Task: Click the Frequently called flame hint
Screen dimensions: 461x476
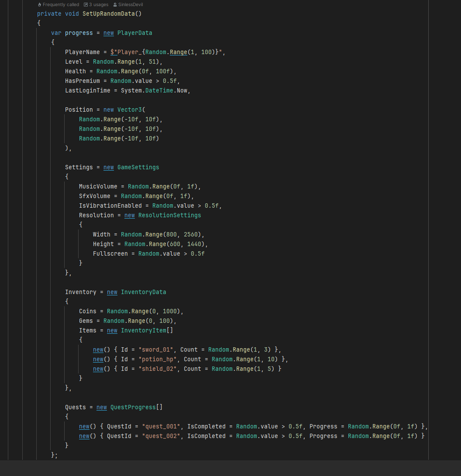Action: pos(58,4)
